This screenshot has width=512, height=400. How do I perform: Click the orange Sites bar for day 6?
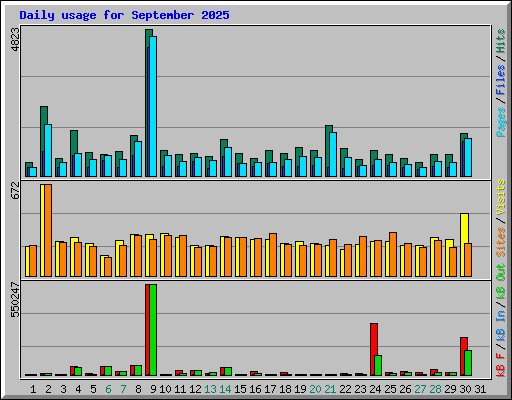[108, 267]
